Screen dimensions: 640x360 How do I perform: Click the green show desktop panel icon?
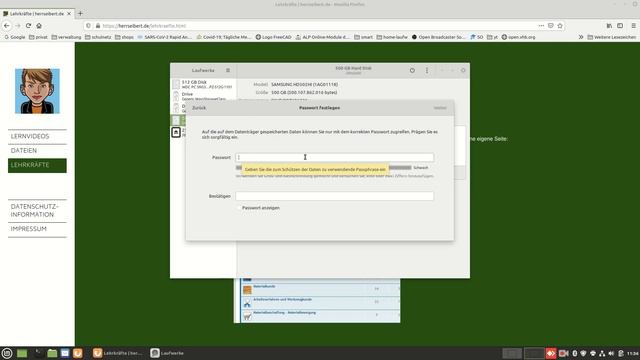(22, 353)
